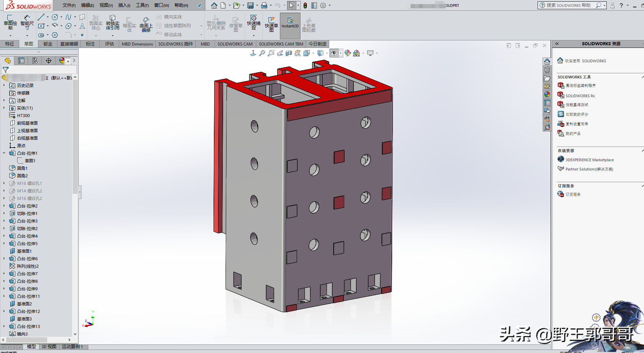Switch to the 钣金 ribbon tab
Viewport: 644px width, 353px height.
[48, 44]
